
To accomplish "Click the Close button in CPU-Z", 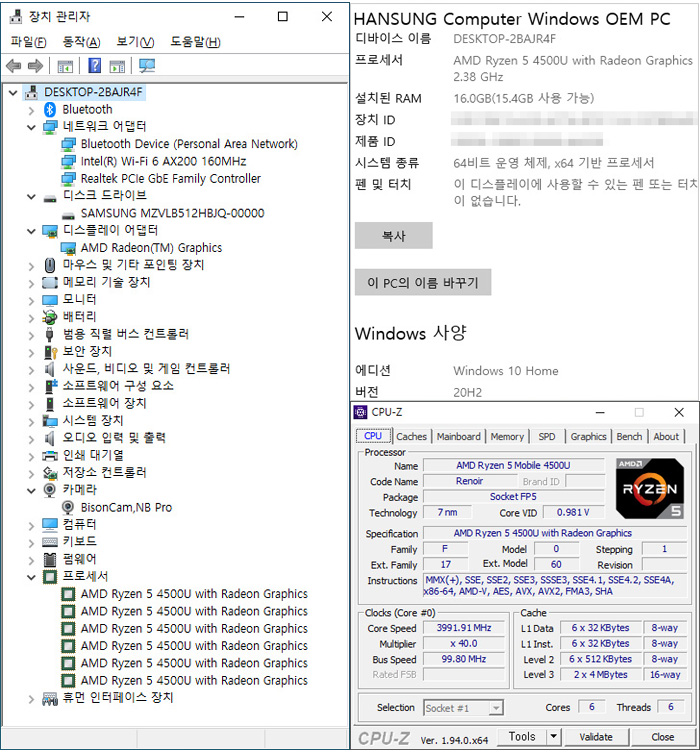I will tap(662, 737).
